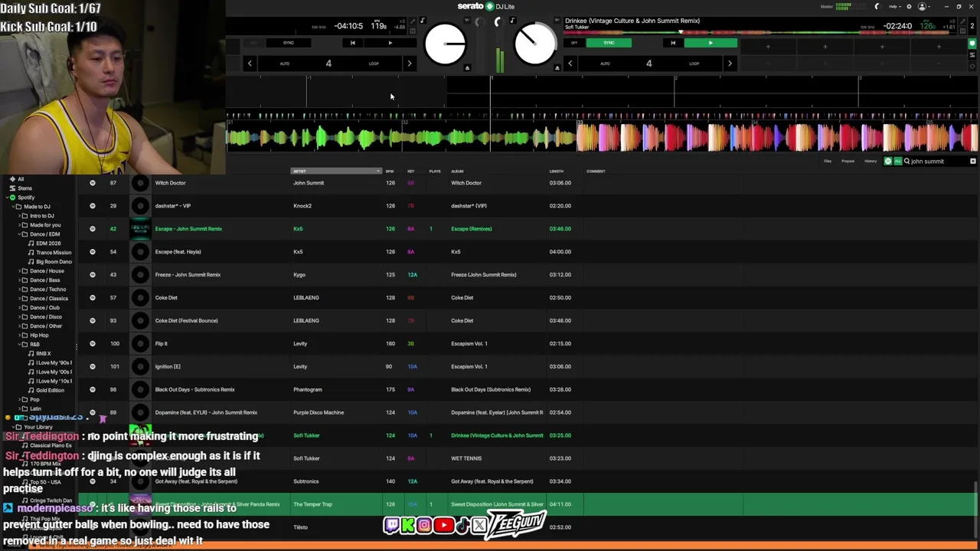Jump to track start on left deck
The height and width of the screenshot is (551, 980).
352,43
